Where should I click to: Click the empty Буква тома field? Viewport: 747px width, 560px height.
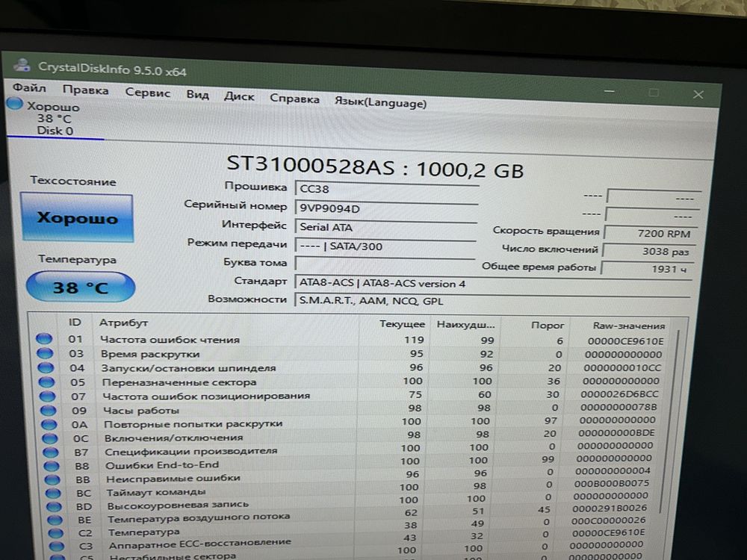pos(385,264)
